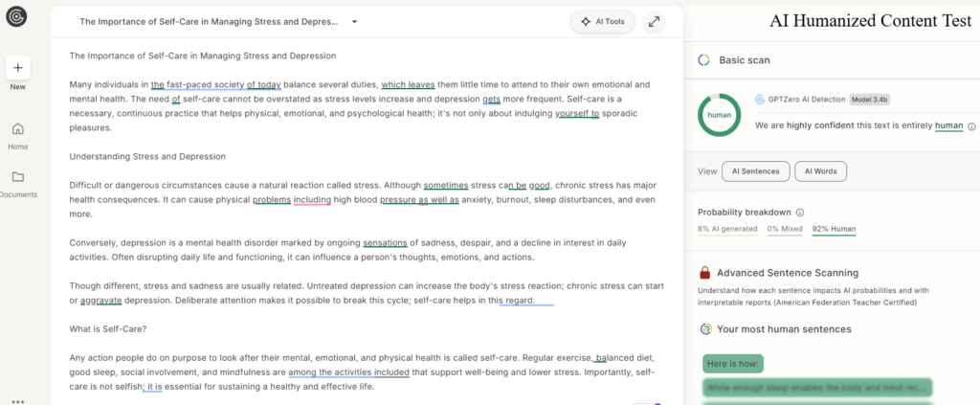Screen dimensions: 980x405
Task: Click the red-underlined word "including"
Action: pos(312,200)
